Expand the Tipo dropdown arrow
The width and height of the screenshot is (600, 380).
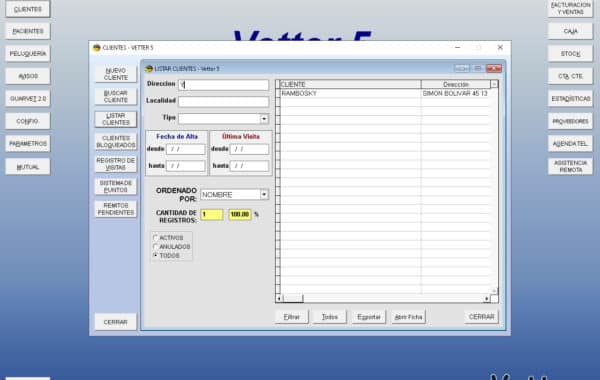click(x=264, y=119)
